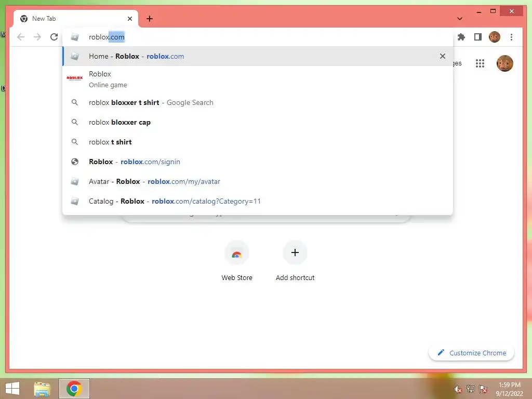Image resolution: width=532 pixels, height=399 pixels.
Task: Remove the Home - Roblox suggestion
Action: click(443, 56)
